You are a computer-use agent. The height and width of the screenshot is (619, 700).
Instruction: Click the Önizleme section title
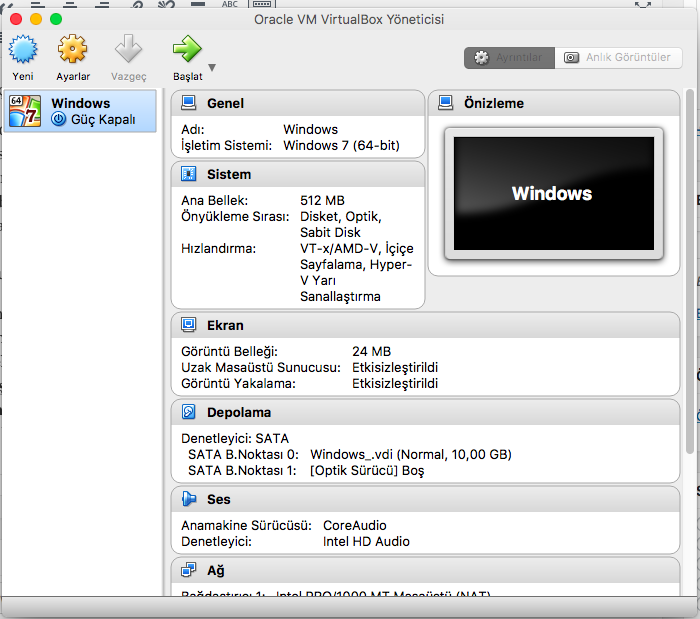(494, 103)
